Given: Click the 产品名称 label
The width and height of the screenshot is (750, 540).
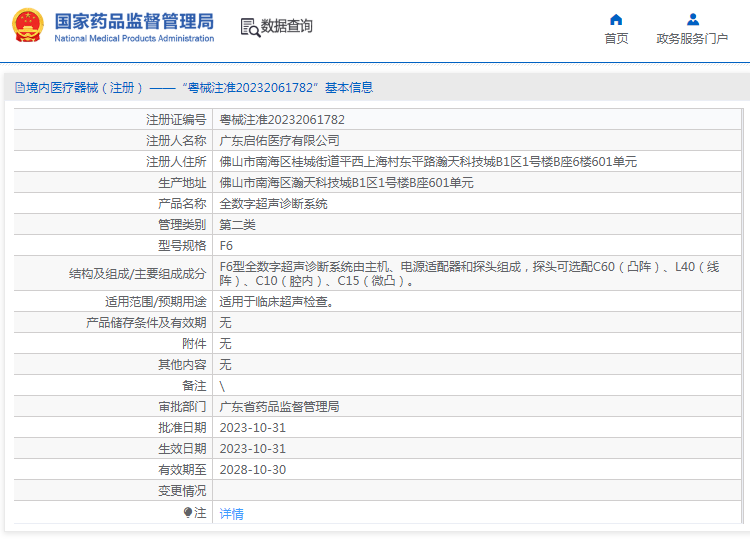Looking at the screenshot, I should tap(182, 204).
